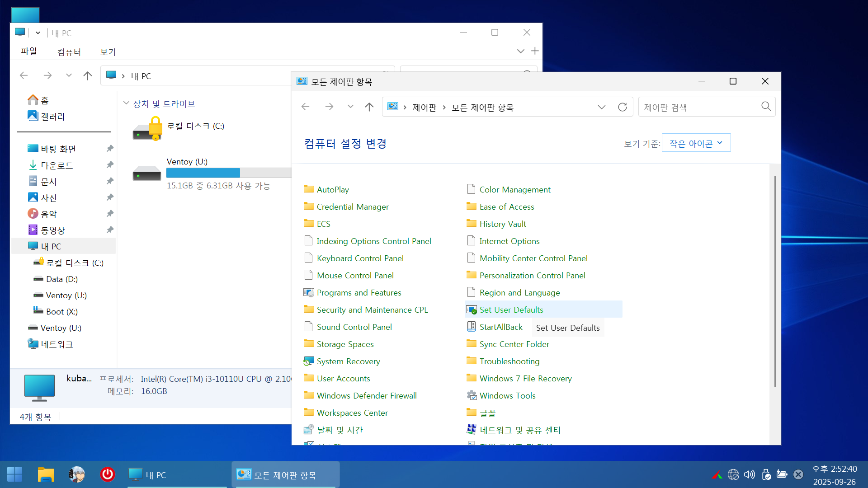Toggle the pin next to 동영상

(110, 230)
